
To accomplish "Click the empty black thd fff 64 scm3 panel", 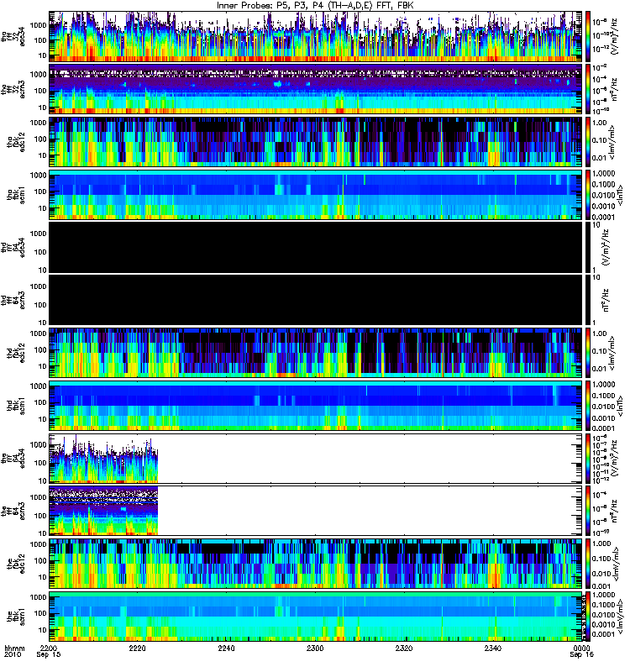I will tap(316, 301).
